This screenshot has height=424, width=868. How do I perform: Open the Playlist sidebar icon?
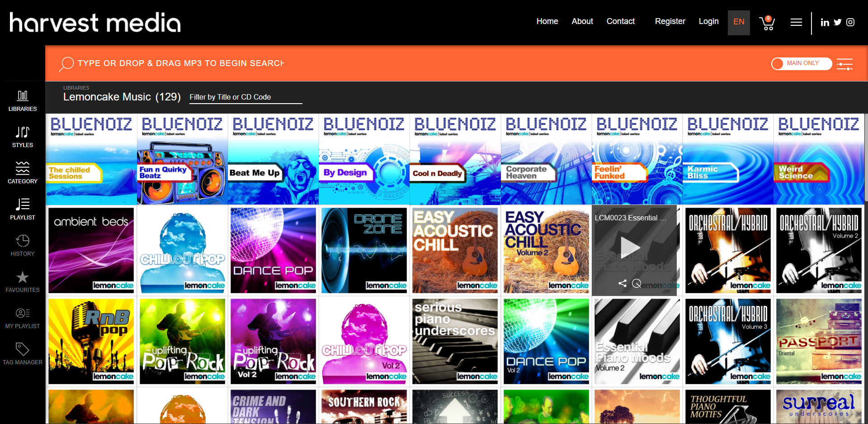coord(23,209)
